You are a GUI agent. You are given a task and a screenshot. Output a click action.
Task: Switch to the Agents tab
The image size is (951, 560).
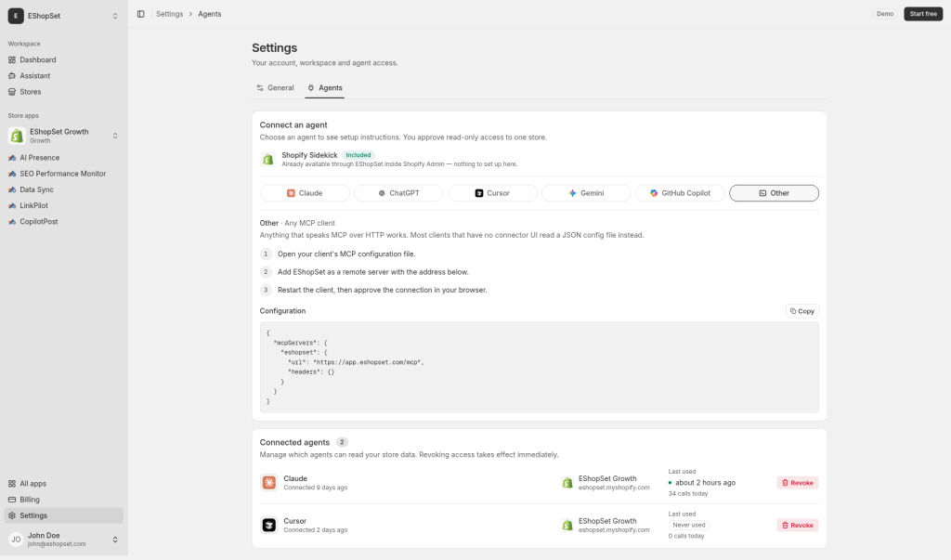click(x=324, y=88)
